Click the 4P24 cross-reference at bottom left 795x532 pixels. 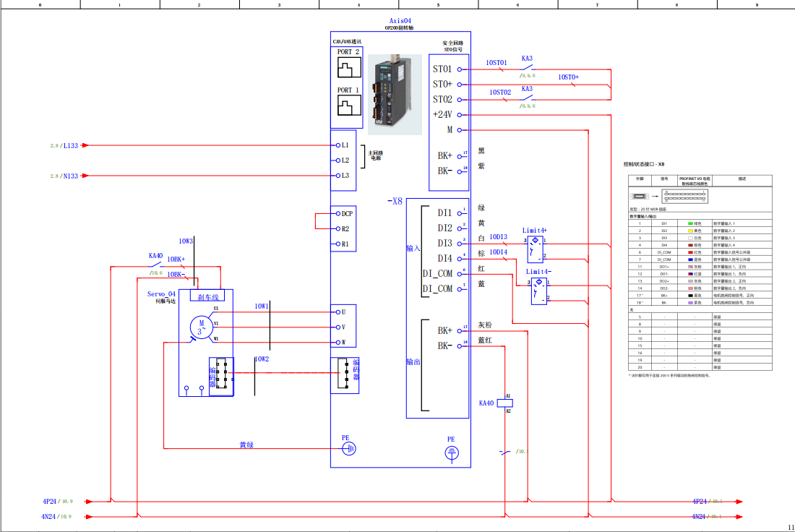(x=58, y=501)
